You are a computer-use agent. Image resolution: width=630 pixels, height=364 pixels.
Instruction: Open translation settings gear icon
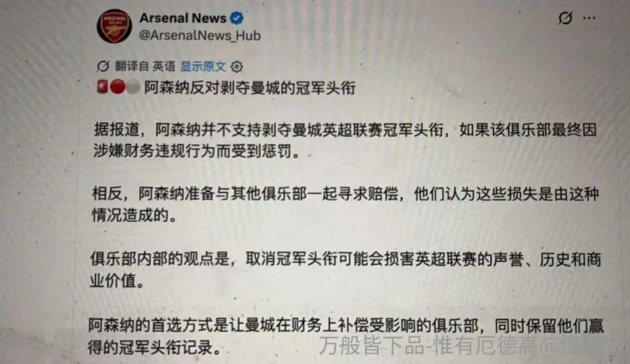pyautogui.click(x=237, y=67)
